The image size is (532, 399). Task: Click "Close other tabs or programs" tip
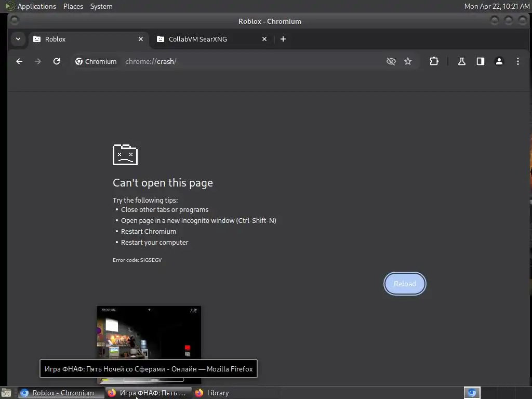[165, 210]
